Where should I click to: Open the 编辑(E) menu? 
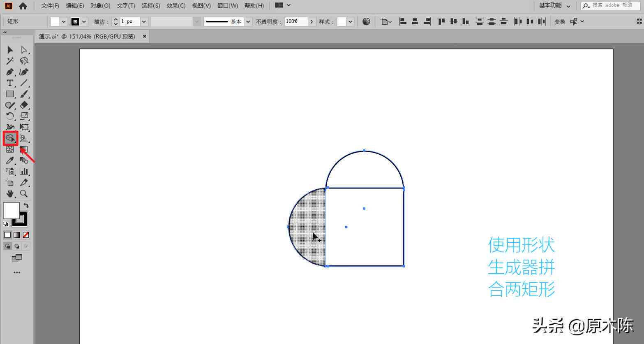click(75, 6)
